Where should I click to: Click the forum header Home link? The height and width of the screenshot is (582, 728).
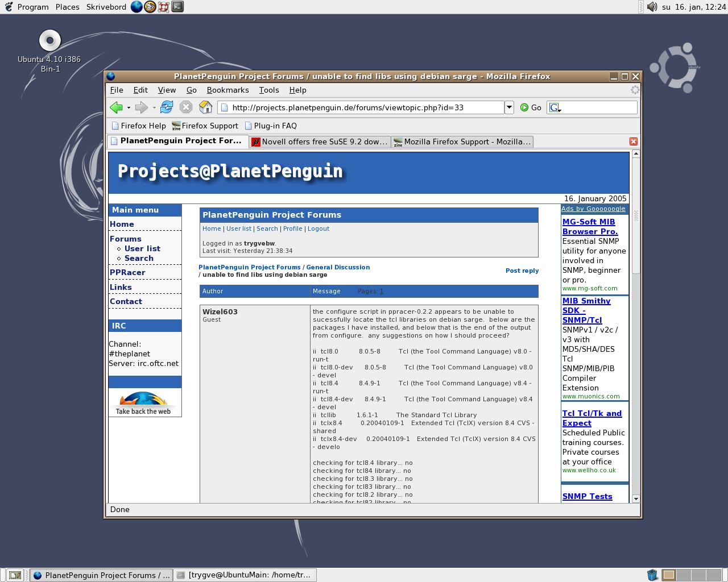point(212,228)
